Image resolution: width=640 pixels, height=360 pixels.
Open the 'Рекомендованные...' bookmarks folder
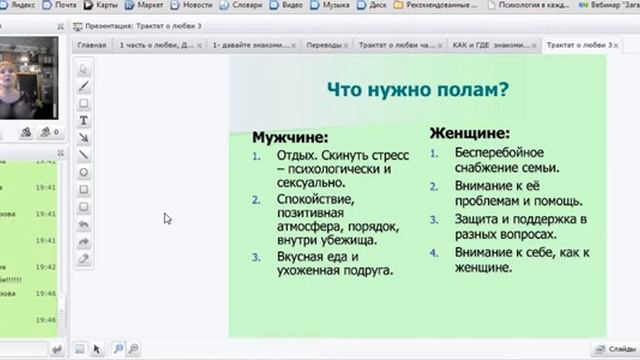tap(435, 5)
